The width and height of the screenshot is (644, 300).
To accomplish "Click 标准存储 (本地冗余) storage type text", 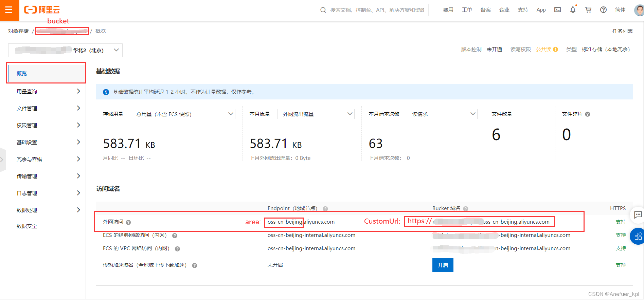I will tap(606, 50).
